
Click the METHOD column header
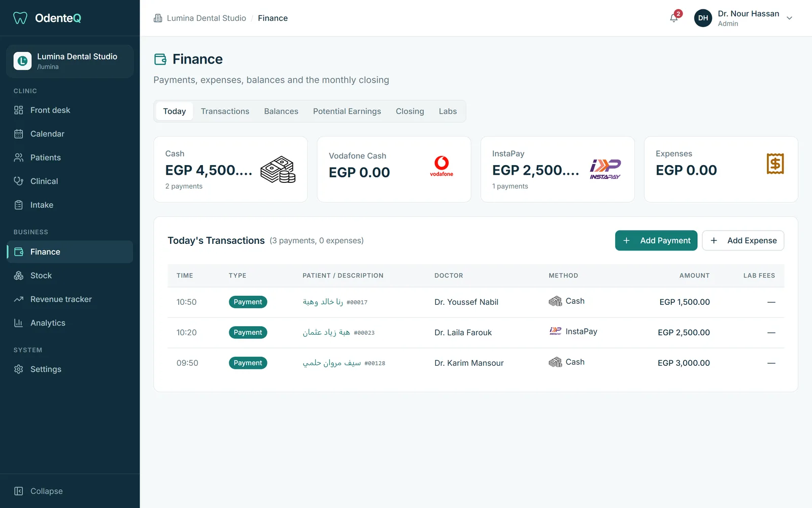click(563, 276)
